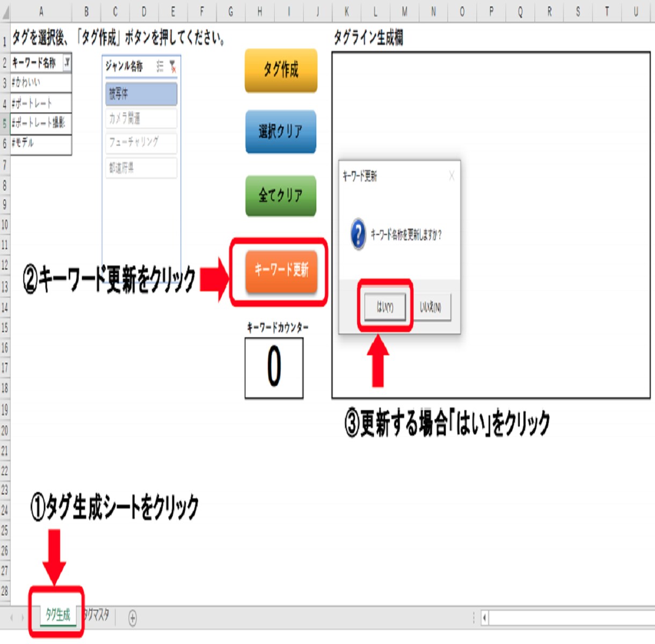Click the scroll-left arrow on the horizontal scrollbar

484,618
